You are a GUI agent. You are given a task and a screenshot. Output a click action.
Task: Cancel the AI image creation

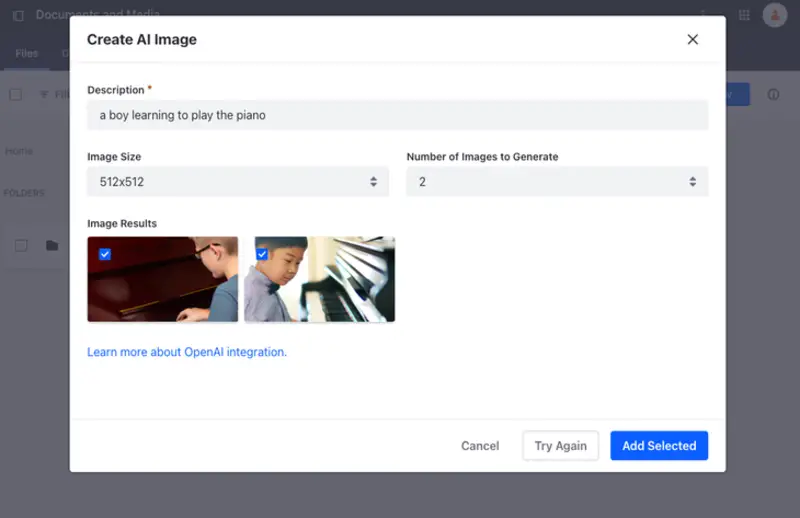point(480,446)
